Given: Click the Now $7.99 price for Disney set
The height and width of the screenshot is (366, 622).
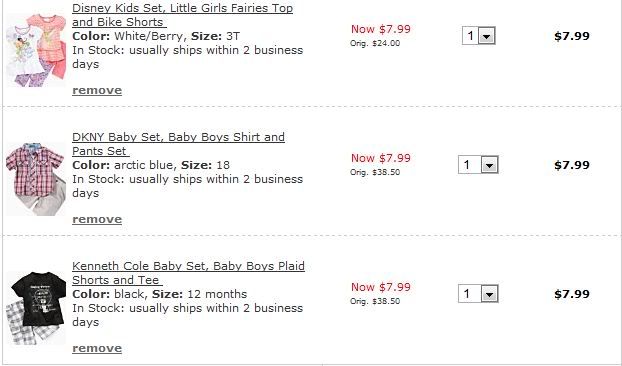Looking at the screenshot, I should click(381, 29).
